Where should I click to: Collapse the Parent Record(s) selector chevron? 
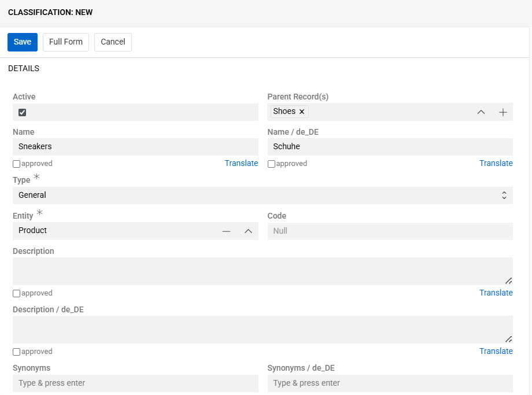[481, 112]
